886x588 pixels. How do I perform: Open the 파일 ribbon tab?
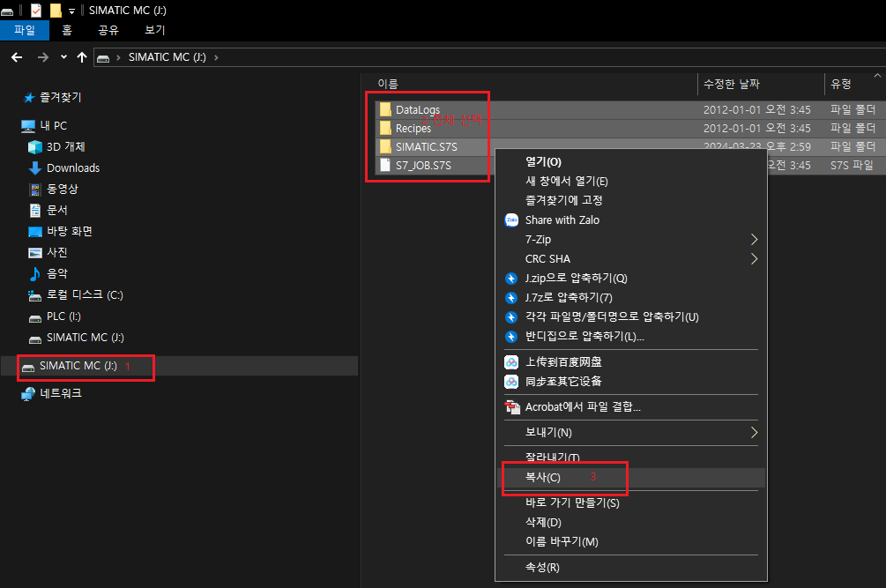[25, 30]
